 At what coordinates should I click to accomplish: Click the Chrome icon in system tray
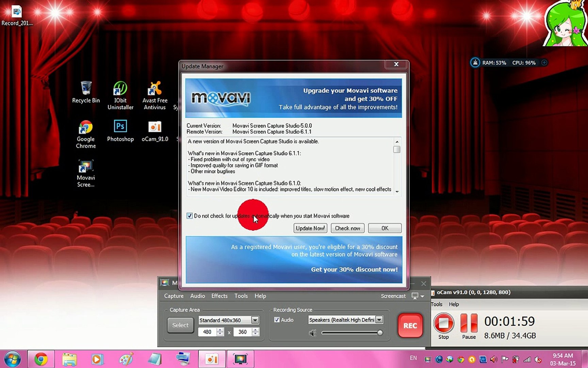coord(461,359)
